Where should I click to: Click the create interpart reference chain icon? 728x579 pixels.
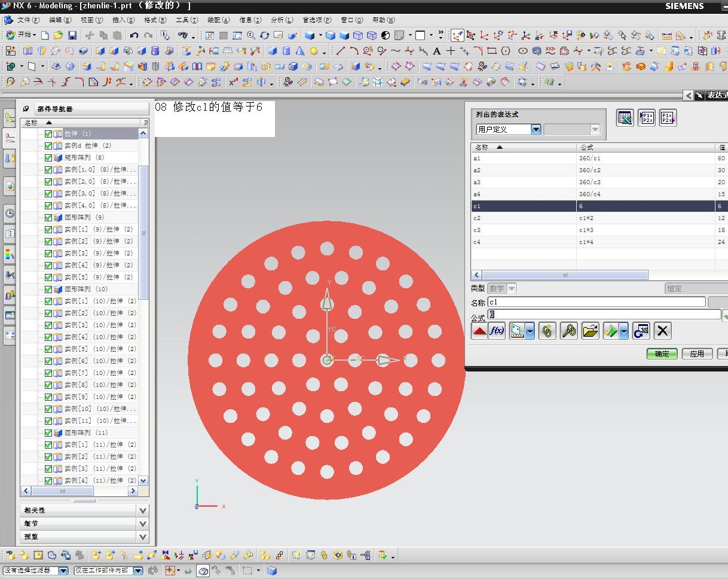click(x=547, y=331)
